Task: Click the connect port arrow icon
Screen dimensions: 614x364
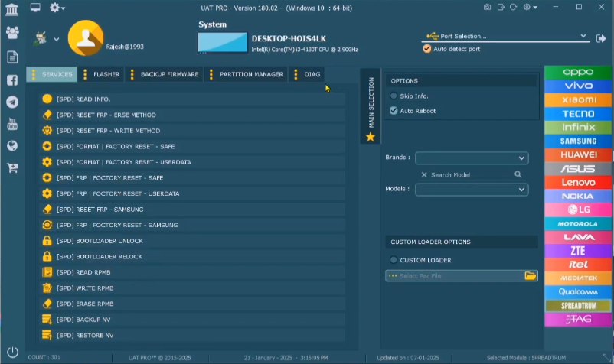Action: pyautogui.click(x=601, y=38)
